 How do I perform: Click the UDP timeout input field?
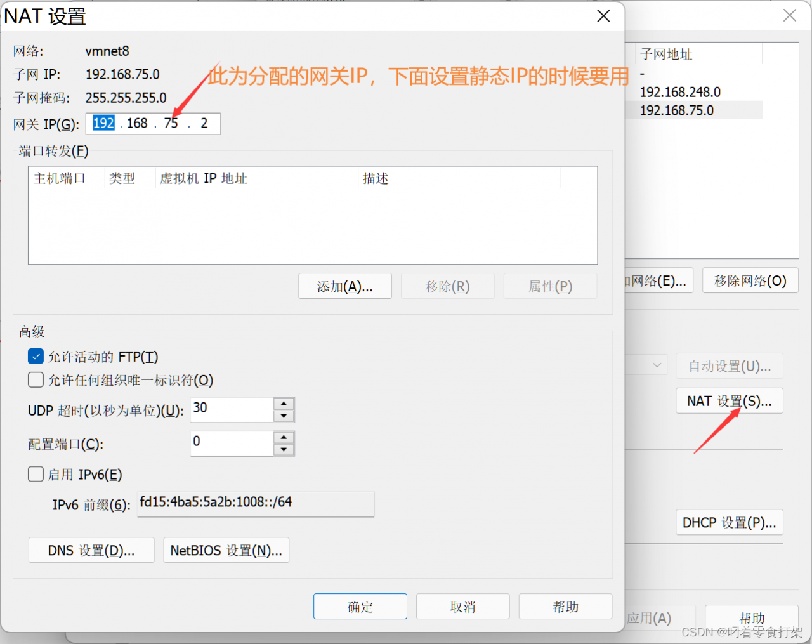tap(232, 410)
